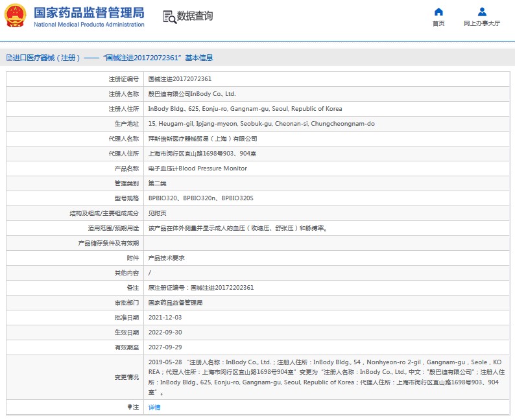This screenshot has width=515, height=420.
Task: Click the 适用范围/预期用途 row label
Action: tap(114, 228)
